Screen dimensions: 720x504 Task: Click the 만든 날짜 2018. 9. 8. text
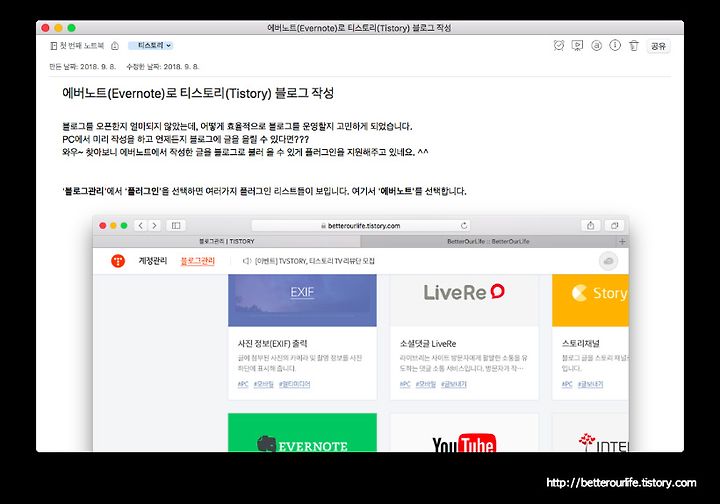[83, 67]
